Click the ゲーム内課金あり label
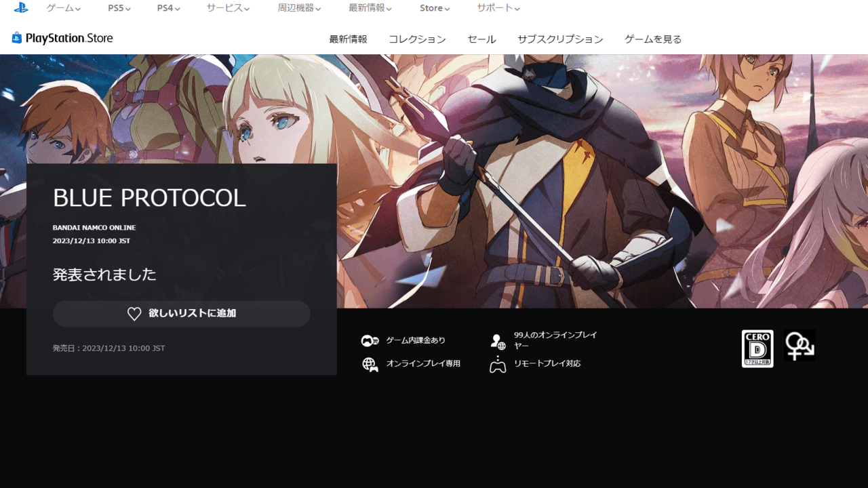The image size is (868, 488). (x=416, y=340)
